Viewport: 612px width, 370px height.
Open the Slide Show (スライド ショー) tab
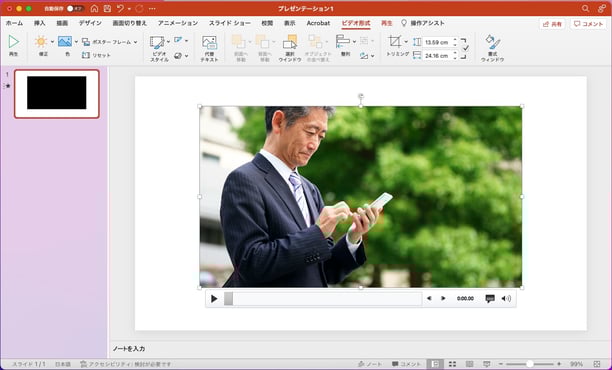[230, 23]
